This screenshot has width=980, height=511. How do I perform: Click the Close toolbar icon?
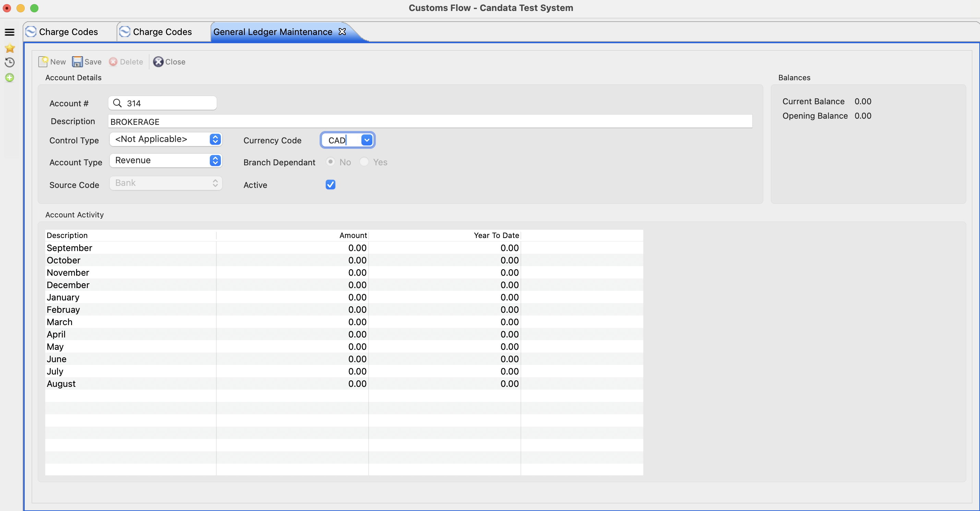158,62
